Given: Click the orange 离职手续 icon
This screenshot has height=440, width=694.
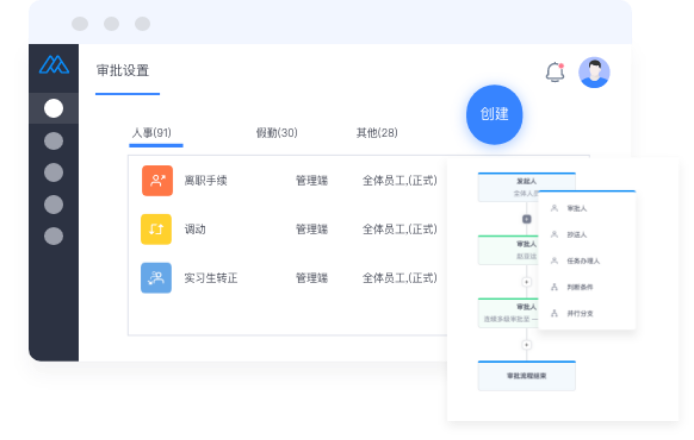Looking at the screenshot, I should 157,181.
